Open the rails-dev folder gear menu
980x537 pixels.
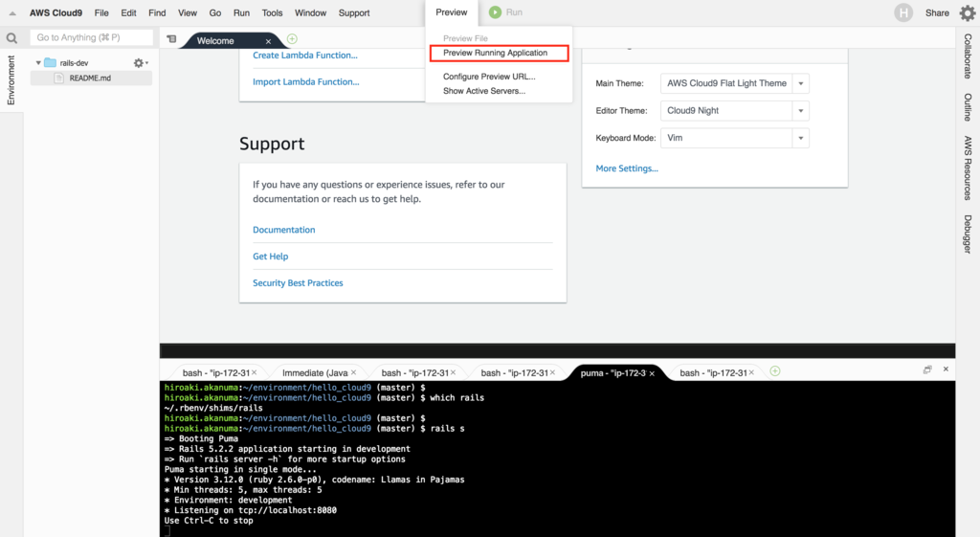pos(140,63)
